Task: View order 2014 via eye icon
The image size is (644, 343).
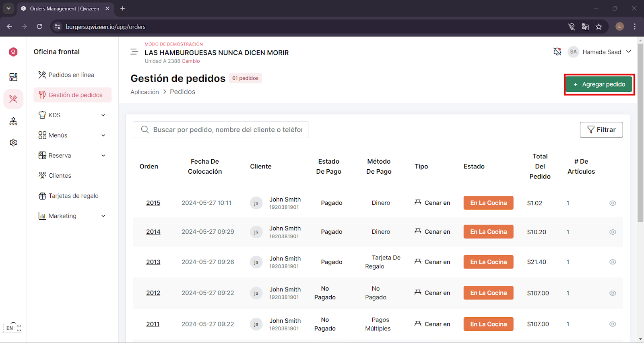Action: click(x=613, y=232)
